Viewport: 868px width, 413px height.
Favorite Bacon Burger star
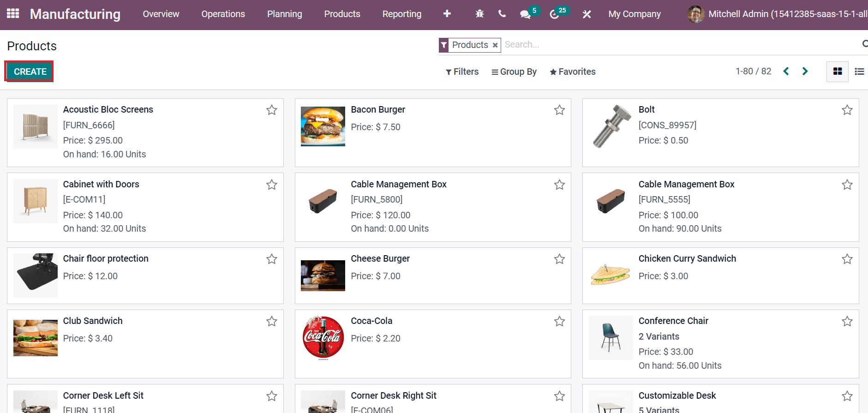[x=559, y=110]
